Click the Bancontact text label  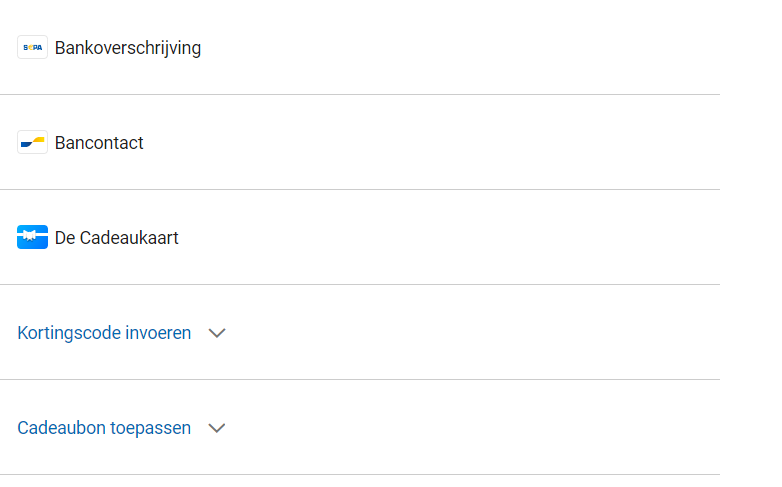(x=99, y=143)
